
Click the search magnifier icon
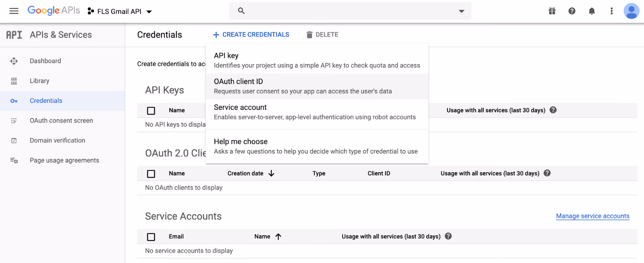click(241, 11)
